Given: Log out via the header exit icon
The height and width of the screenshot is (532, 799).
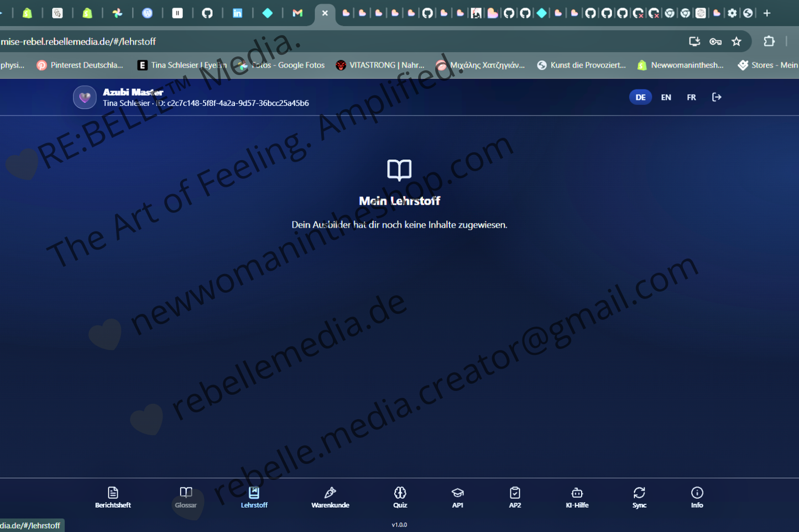Looking at the screenshot, I should tap(717, 97).
